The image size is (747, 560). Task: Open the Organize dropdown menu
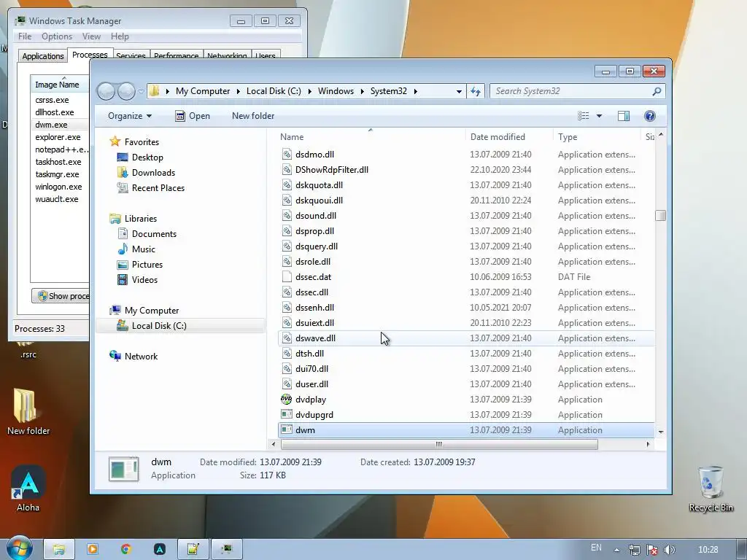pos(130,116)
